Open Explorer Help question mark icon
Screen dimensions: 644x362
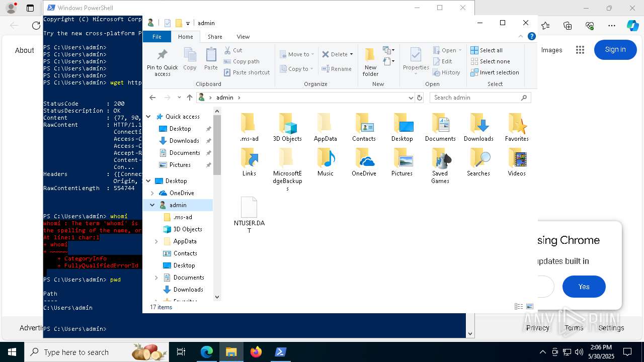pyautogui.click(x=531, y=36)
